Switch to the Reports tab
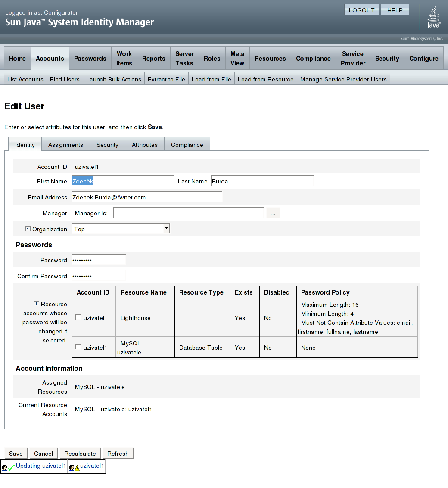Screen dimensions: 448x488 [x=153, y=58]
